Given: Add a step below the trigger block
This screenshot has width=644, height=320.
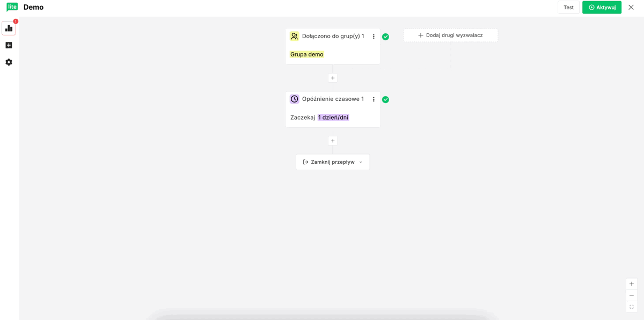Looking at the screenshot, I should click(x=333, y=78).
